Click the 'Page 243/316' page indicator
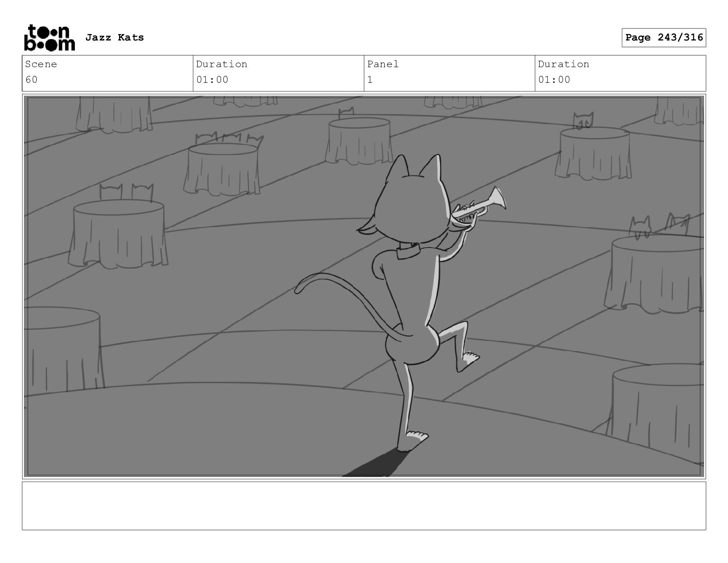Image resolution: width=728 pixels, height=563 pixels. click(x=664, y=38)
